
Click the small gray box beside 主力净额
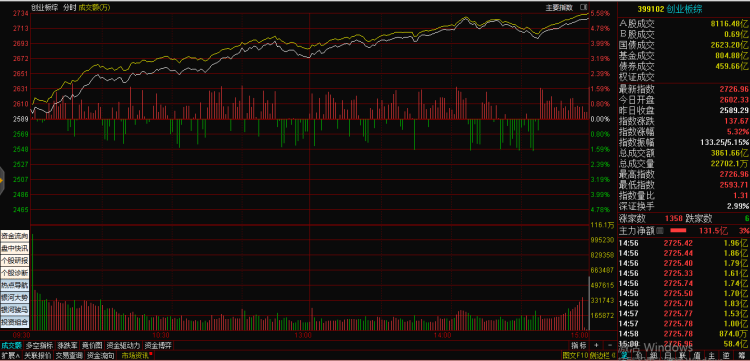pos(661,231)
